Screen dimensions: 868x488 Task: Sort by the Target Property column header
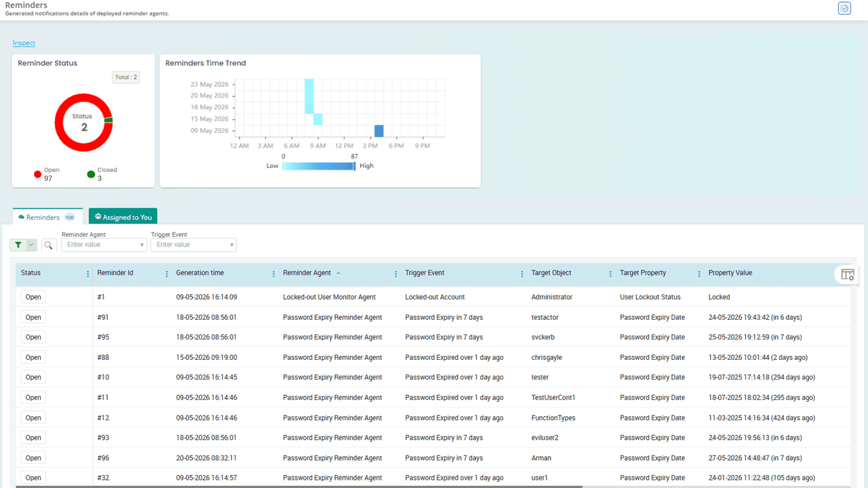tap(643, 273)
